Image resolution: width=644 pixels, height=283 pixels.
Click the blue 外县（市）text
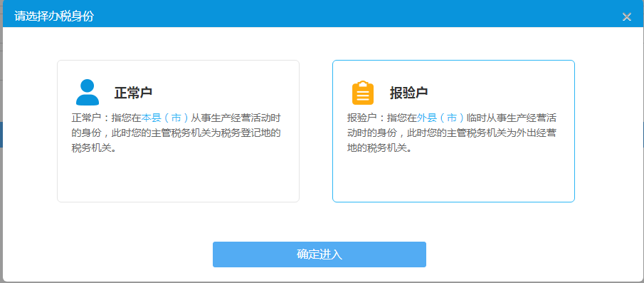440,118
